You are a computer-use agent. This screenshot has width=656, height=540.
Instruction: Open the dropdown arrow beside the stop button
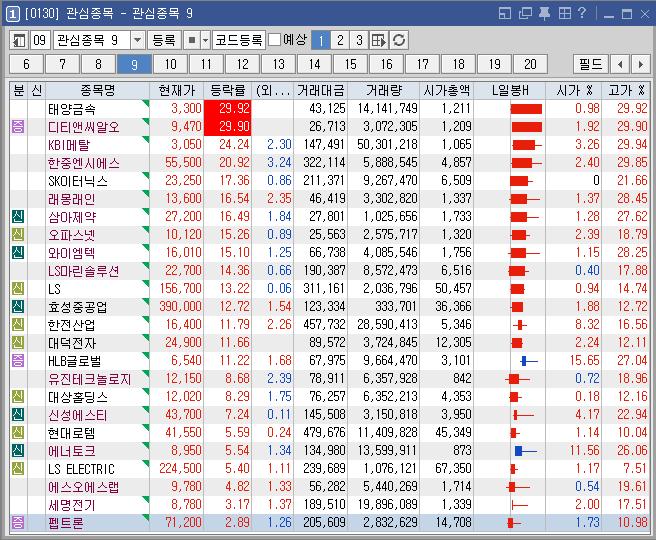pyautogui.click(x=205, y=40)
